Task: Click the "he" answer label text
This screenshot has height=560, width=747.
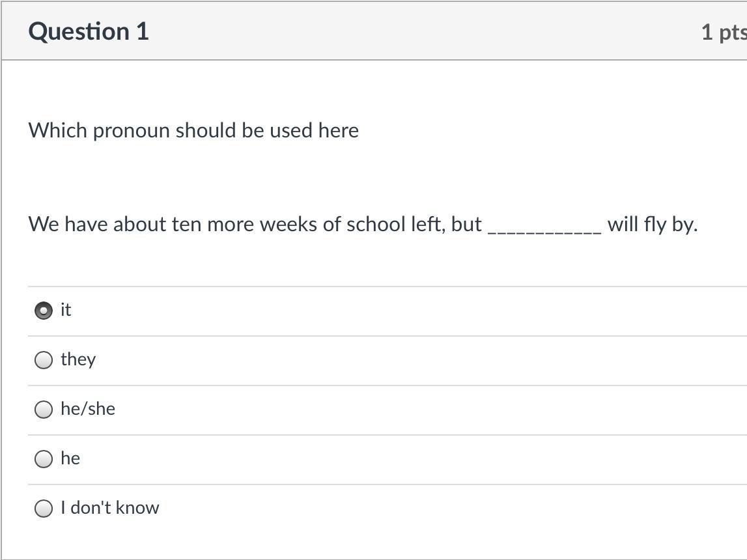Action: 70,458
